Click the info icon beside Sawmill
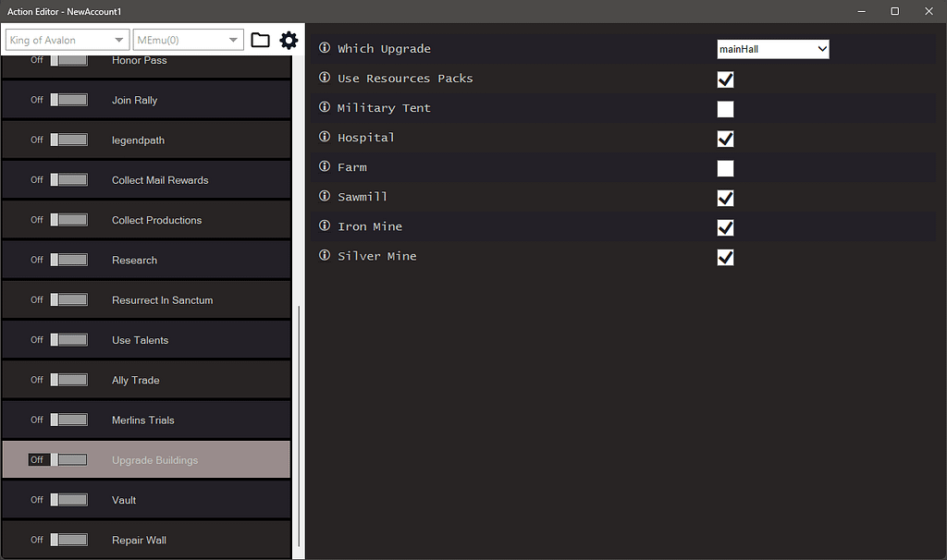947x560 pixels. pyautogui.click(x=323, y=196)
